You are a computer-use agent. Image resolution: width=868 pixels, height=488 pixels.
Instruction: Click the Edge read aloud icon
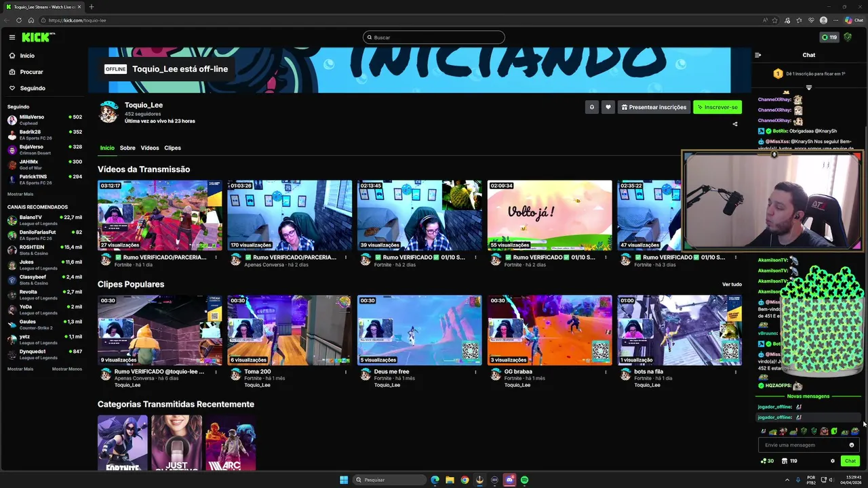(765, 20)
